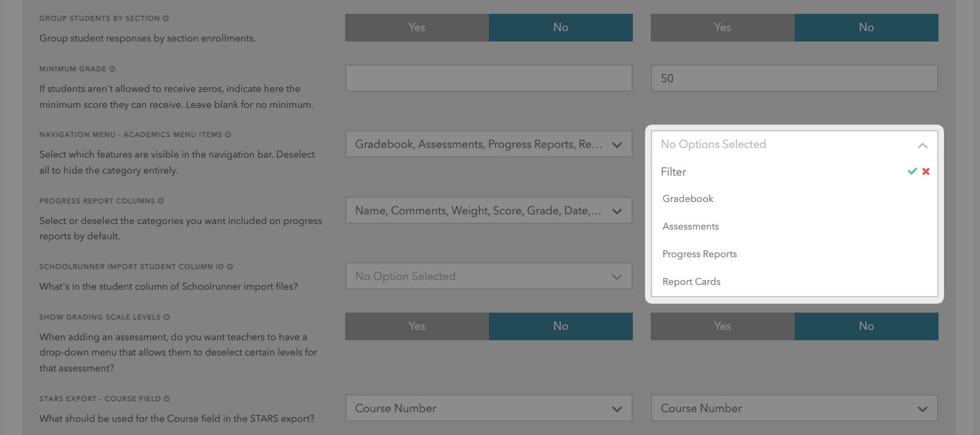The width and height of the screenshot is (980, 435).
Task: Click info icon next to Schoolrunner Import Student Column ID
Action: pyautogui.click(x=230, y=267)
